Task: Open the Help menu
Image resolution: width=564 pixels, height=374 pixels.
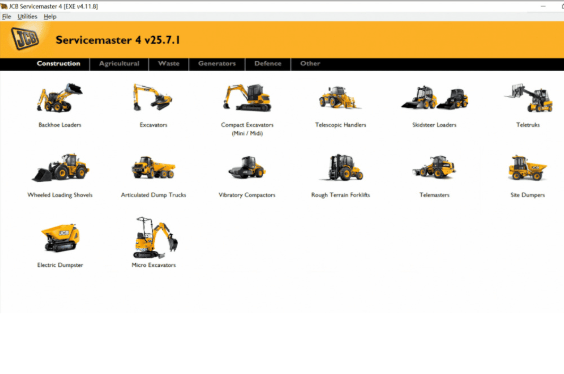Action: 50,17
